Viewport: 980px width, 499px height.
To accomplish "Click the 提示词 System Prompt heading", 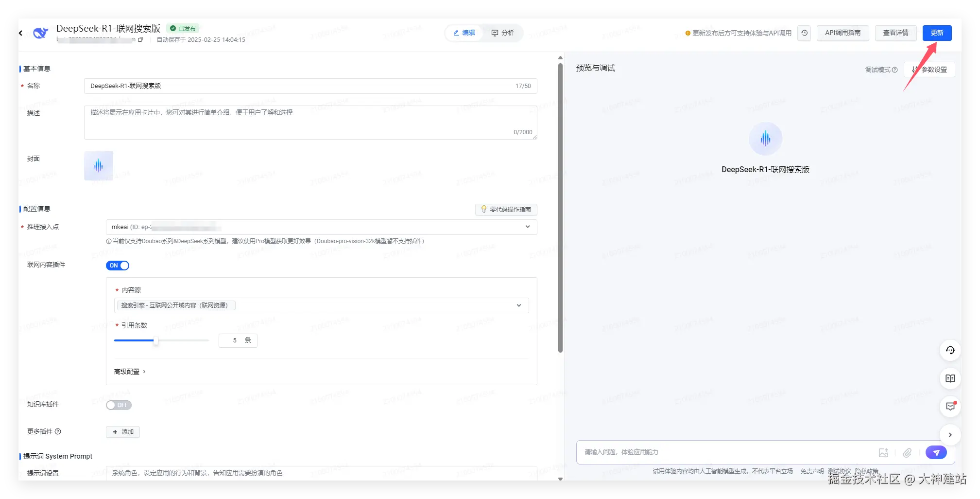I will pos(58,456).
